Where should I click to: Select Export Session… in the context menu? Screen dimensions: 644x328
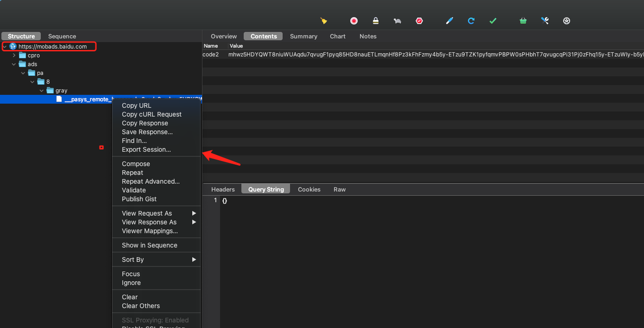point(146,149)
